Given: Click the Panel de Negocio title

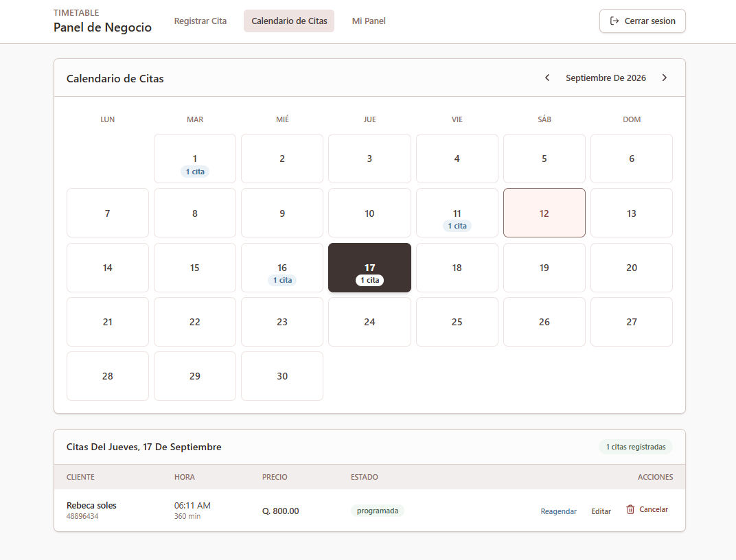Looking at the screenshot, I should (102, 27).
